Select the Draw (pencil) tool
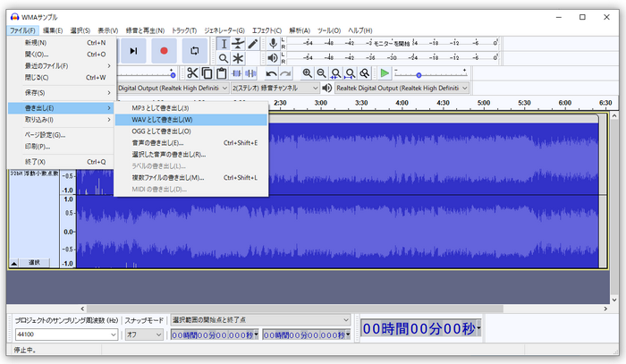The width and height of the screenshot is (626, 364). tap(253, 44)
